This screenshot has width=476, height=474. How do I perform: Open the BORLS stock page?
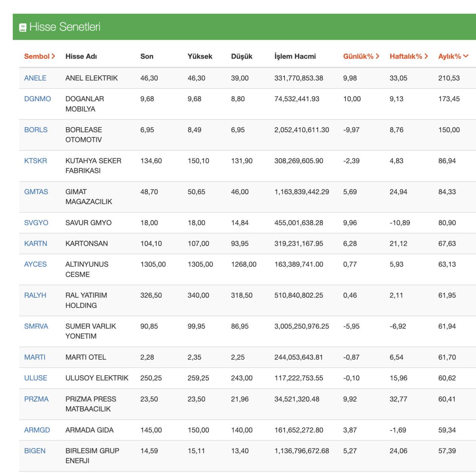(36, 130)
